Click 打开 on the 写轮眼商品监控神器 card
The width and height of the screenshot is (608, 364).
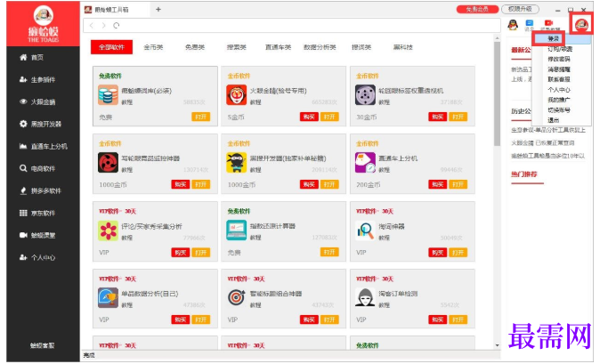[x=201, y=184]
